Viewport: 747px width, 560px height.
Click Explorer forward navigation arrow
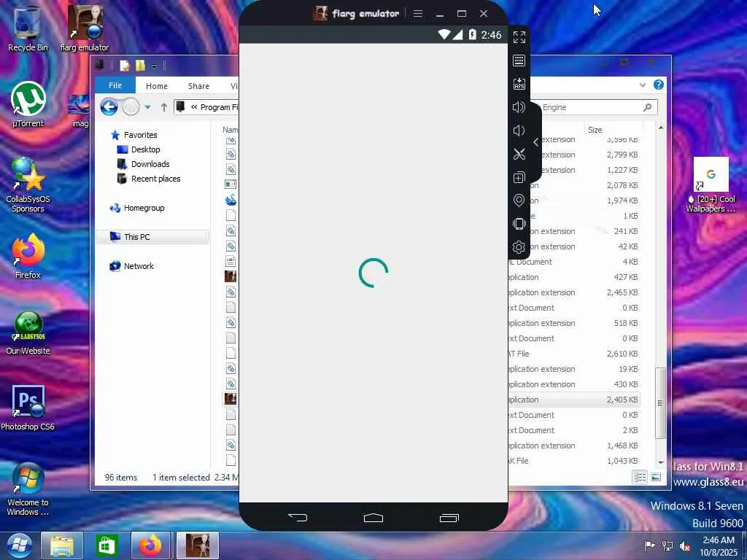(131, 107)
